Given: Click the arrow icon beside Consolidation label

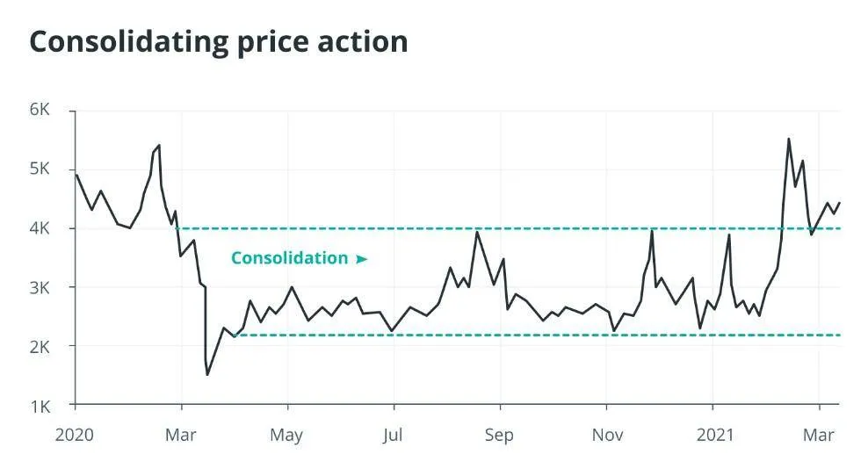Looking at the screenshot, I should [360, 259].
